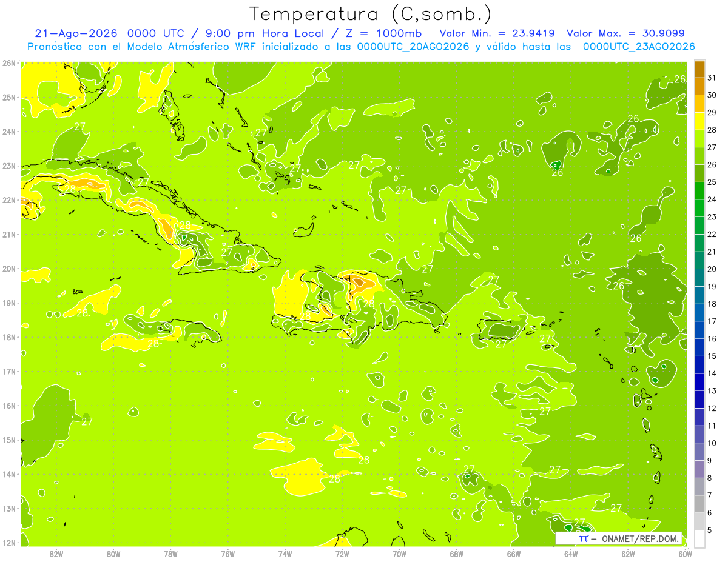
Task: Click the latitude label '26N'
Action: pos(9,63)
